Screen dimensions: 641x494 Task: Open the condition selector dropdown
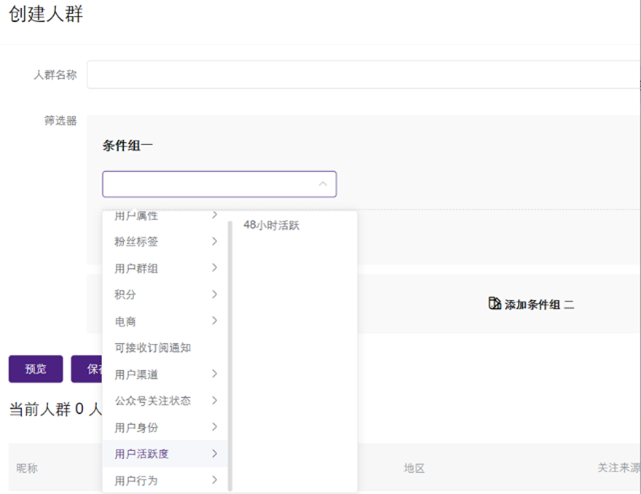tap(219, 184)
